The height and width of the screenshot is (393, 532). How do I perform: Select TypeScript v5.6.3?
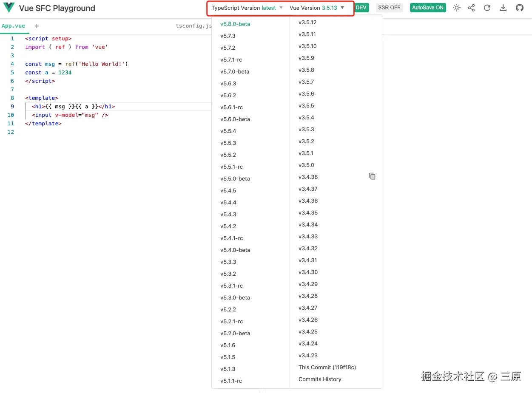(x=228, y=84)
